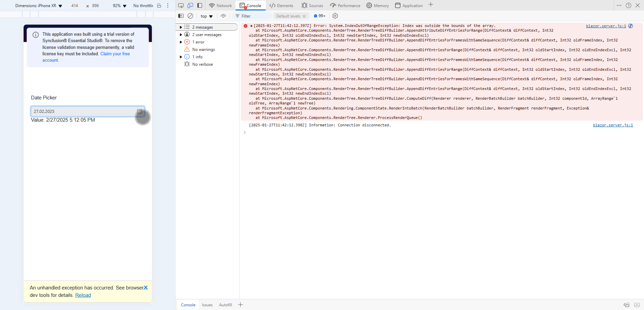
Task: Expand the '1 error' message group
Action: pyautogui.click(x=181, y=42)
